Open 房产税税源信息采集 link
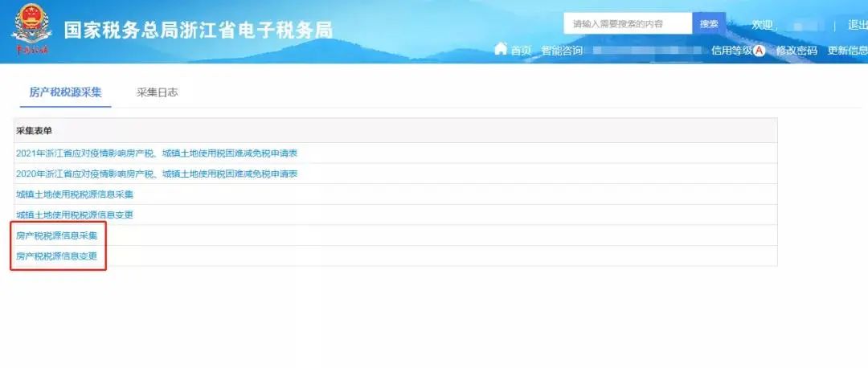868x368 pixels. [57, 235]
